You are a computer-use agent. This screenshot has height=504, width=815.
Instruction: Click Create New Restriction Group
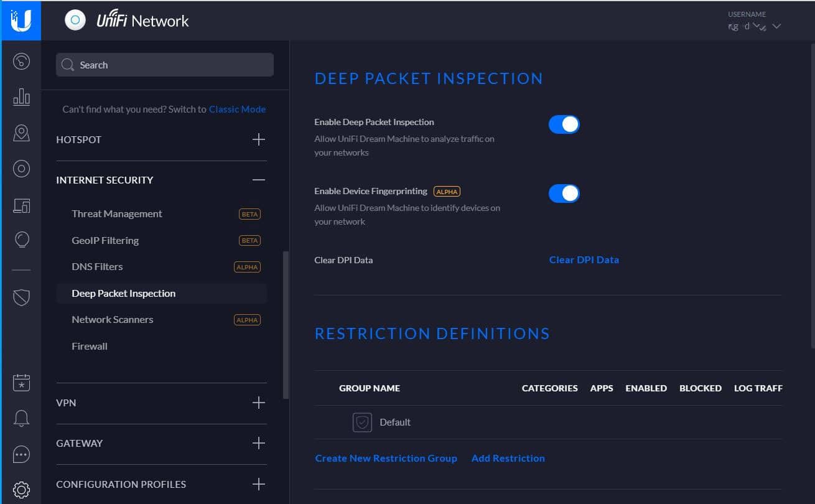pyautogui.click(x=386, y=459)
